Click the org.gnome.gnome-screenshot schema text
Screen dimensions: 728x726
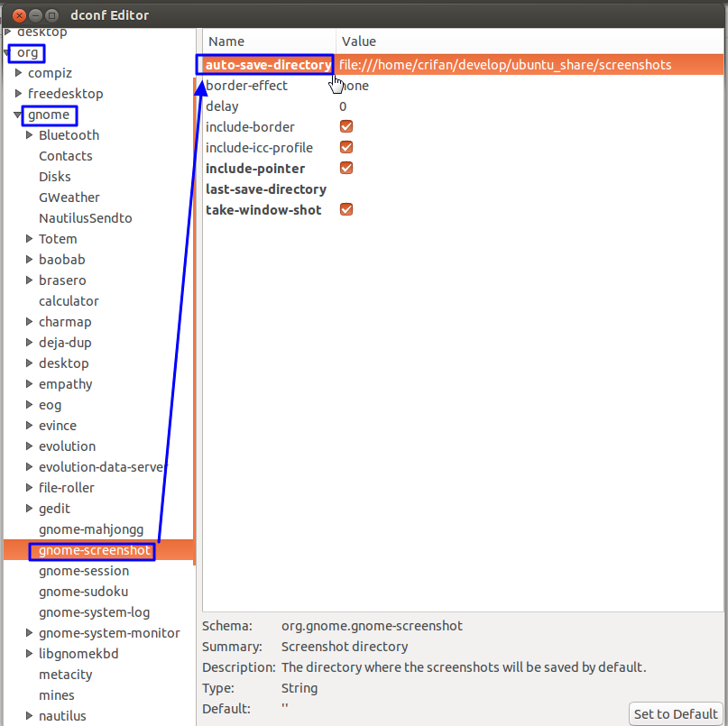(372, 626)
